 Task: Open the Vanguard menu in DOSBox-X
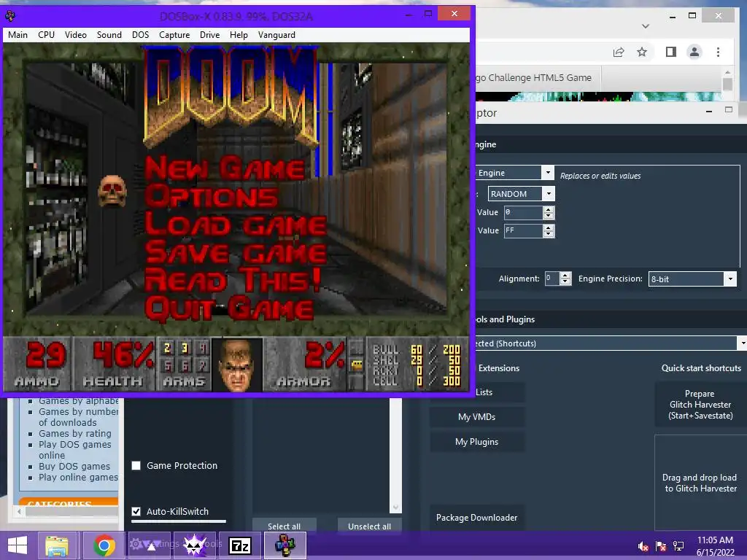276,35
